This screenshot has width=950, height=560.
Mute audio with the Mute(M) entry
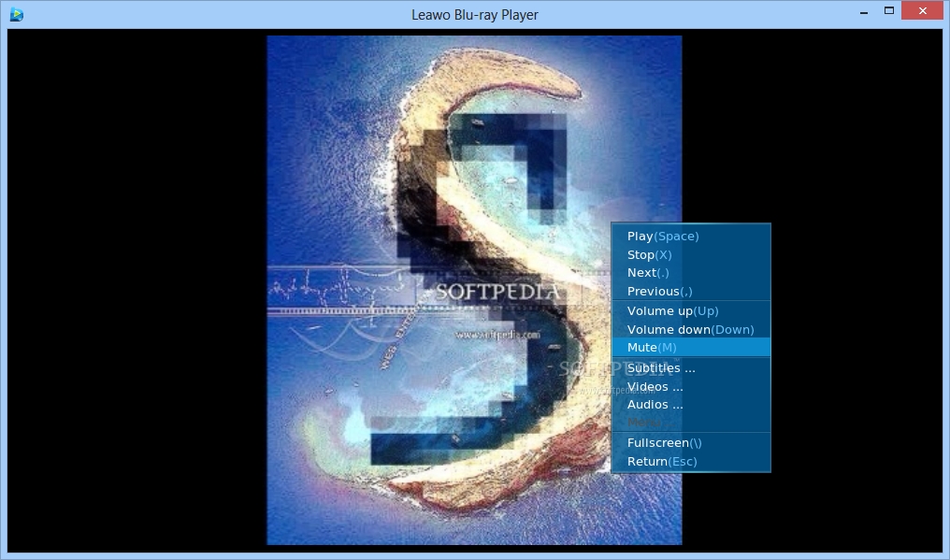point(691,347)
